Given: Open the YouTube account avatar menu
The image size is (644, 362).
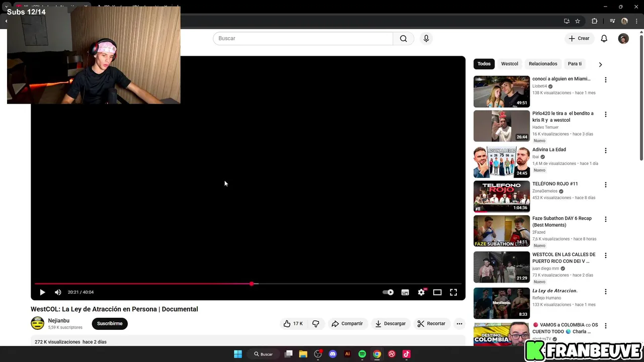Looking at the screenshot, I should click(623, 39).
